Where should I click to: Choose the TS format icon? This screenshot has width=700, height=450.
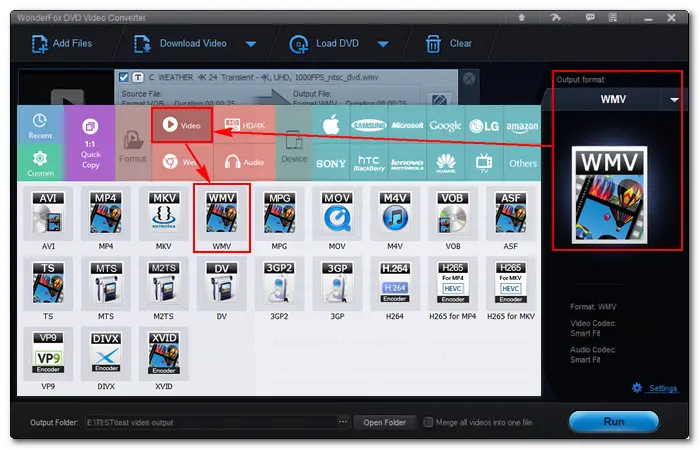[48, 283]
